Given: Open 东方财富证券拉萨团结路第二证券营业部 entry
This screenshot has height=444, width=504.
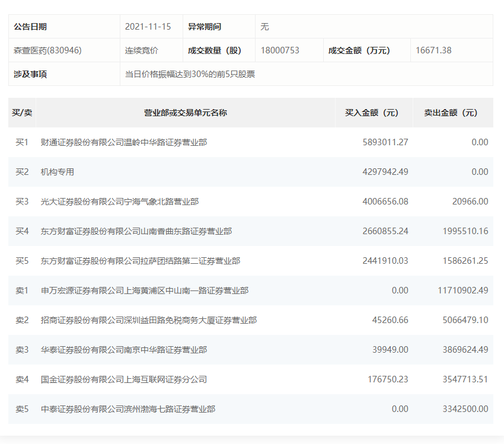Looking at the screenshot, I should pos(140,261).
